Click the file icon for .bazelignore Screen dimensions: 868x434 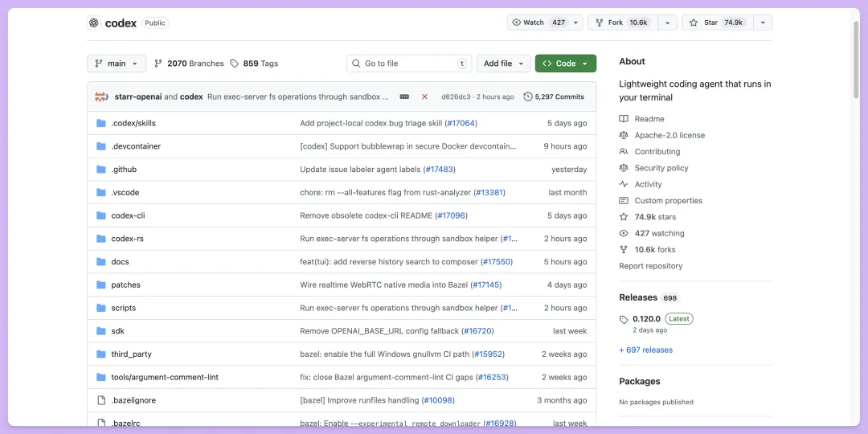point(100,400)
